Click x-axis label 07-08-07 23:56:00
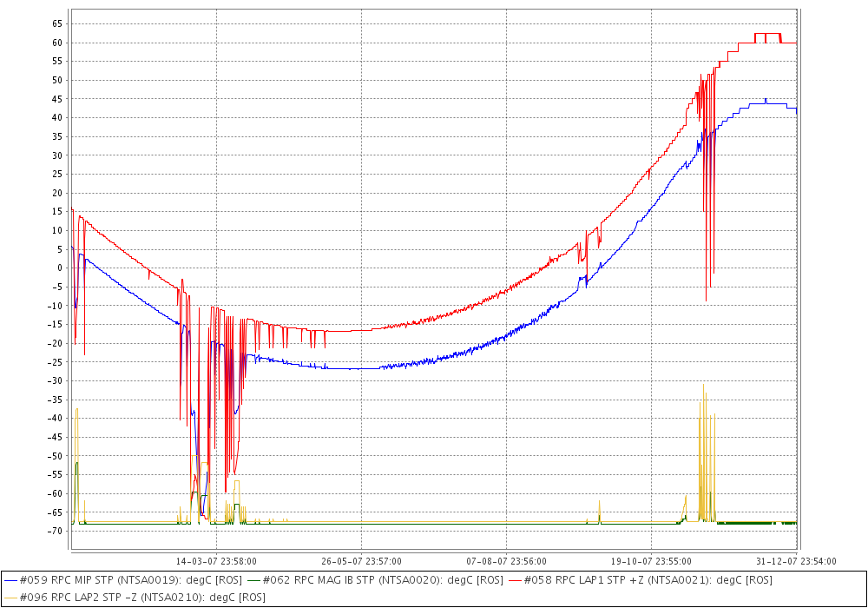Screen dimensions: 868x608 tap(507, 561)
